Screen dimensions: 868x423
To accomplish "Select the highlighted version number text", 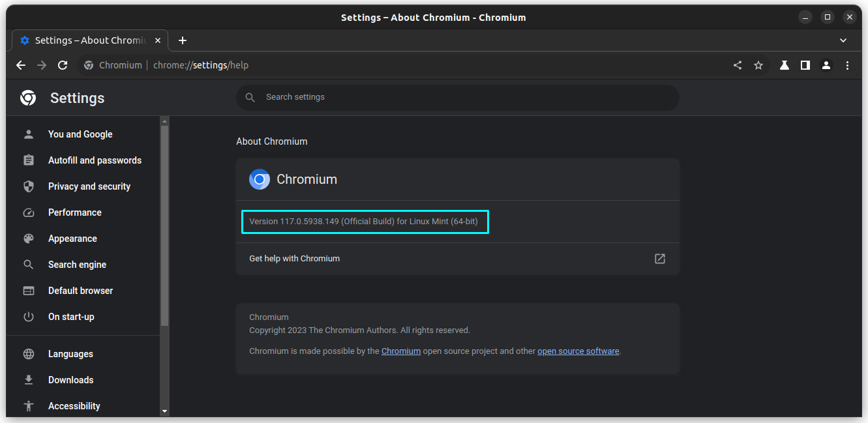I will (365, 221).
